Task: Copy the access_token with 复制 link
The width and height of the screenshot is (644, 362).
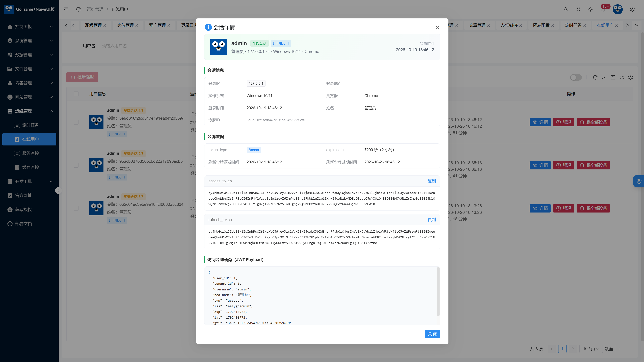Action: click(x=432, y=181)
